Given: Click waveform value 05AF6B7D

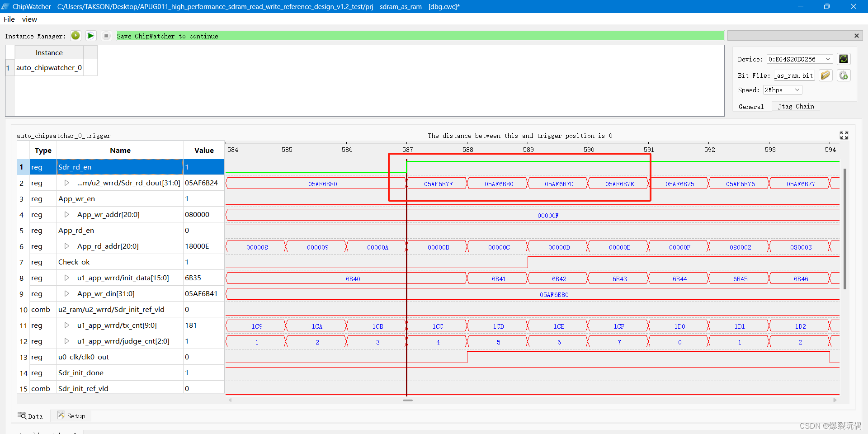Looking at the screenshot, I should pos(559,184).
